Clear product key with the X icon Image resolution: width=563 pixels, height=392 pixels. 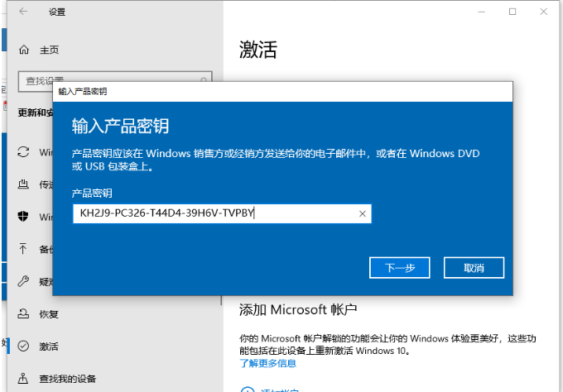pos(362,213)
